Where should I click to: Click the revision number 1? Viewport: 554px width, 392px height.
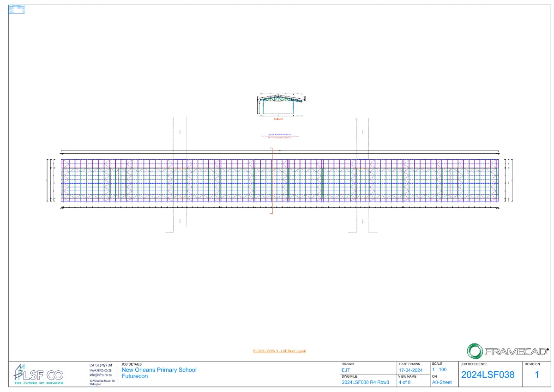click(x=536, y=375)
